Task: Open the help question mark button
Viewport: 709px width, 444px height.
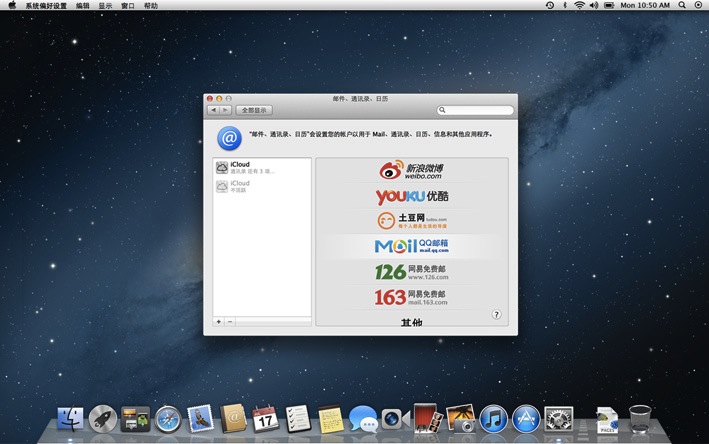Action: click(496, 315)
